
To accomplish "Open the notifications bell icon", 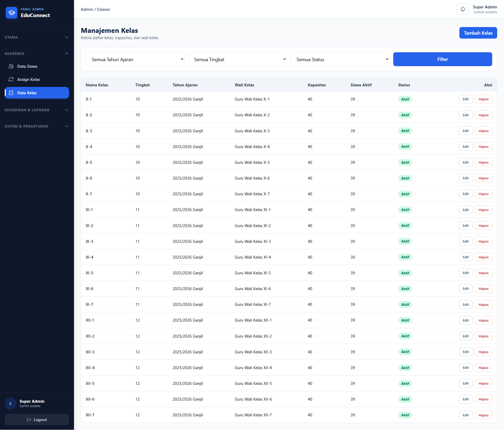I will tap(463, 9).
